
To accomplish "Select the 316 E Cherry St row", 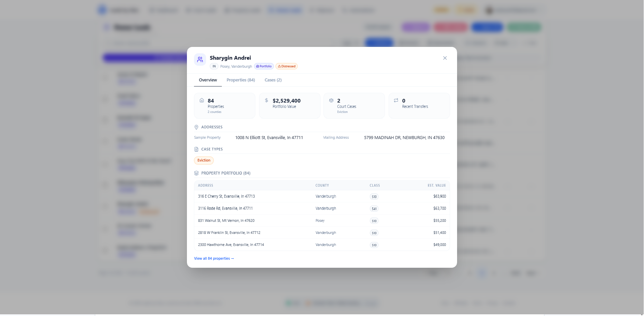I will [322, 196].
